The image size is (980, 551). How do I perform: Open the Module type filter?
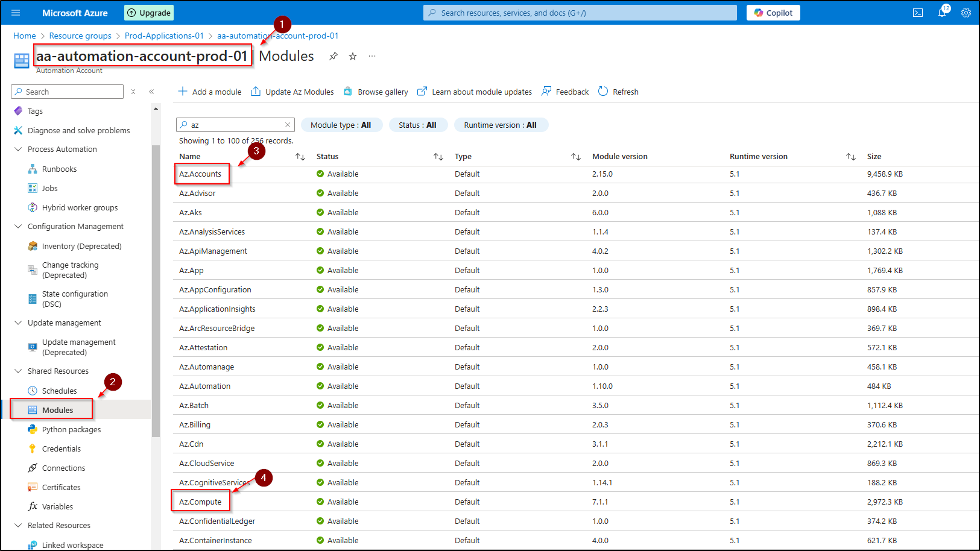point(341,125)
